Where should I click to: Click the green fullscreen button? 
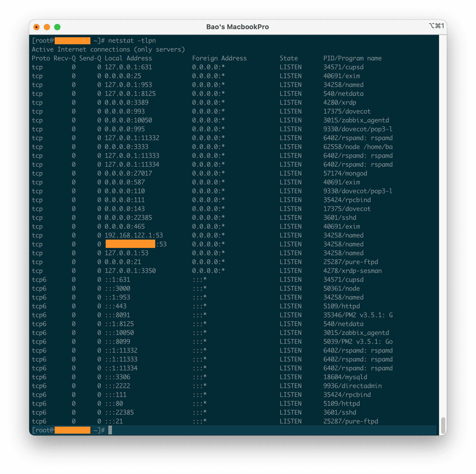click(57, 27)
